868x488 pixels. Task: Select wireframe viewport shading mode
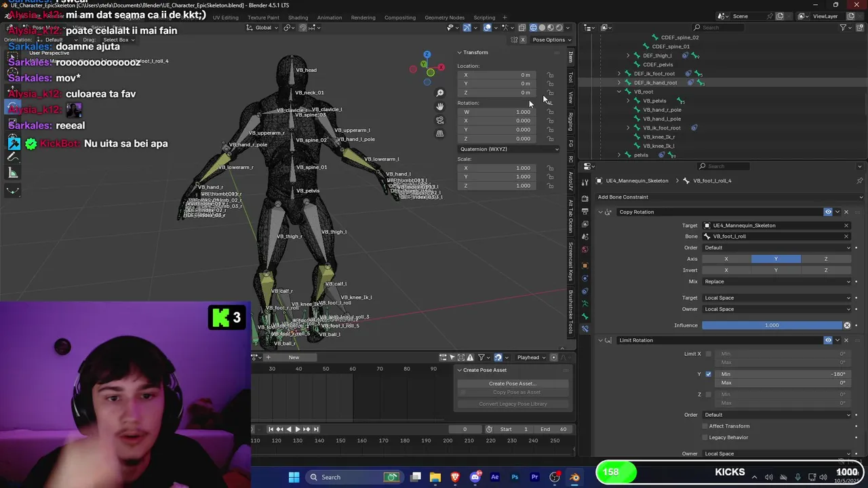pos(533,28)
